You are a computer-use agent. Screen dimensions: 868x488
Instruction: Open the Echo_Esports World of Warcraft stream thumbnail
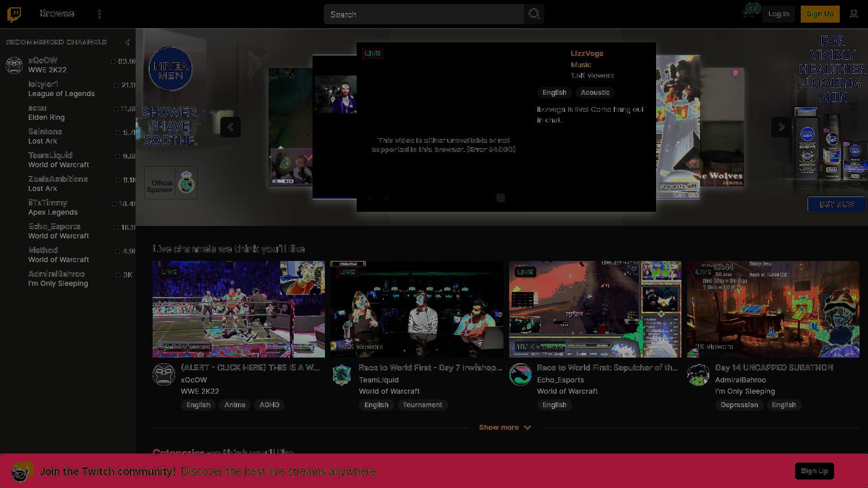click(x=595, y=309)
